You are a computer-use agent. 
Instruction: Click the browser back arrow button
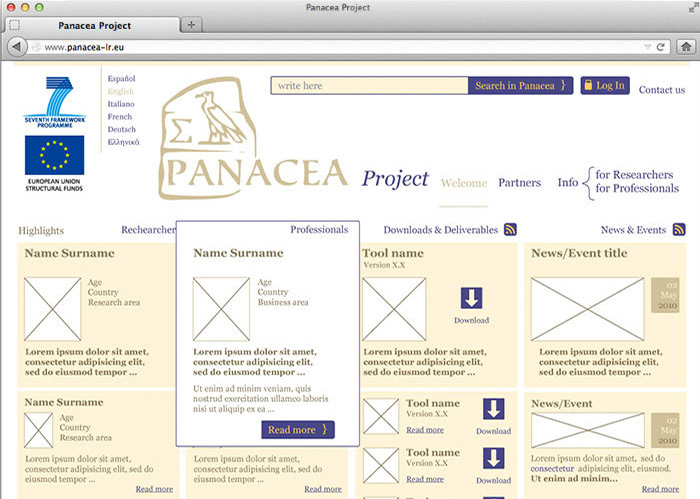[17, 47]
